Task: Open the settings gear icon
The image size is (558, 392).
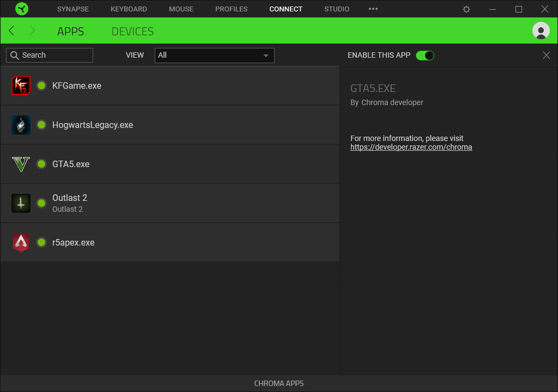Action: (466, 9)
